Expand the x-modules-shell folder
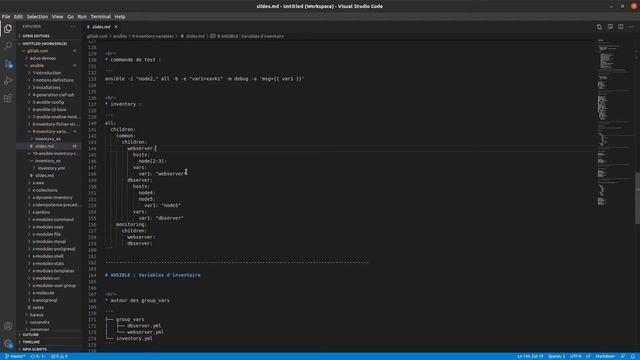Image resolution: width=640 pixels, height=360 pixels. [x=48, y=256]
